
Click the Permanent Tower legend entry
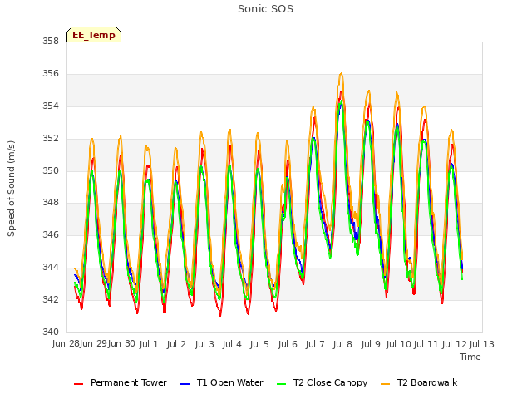click(120, 382)
